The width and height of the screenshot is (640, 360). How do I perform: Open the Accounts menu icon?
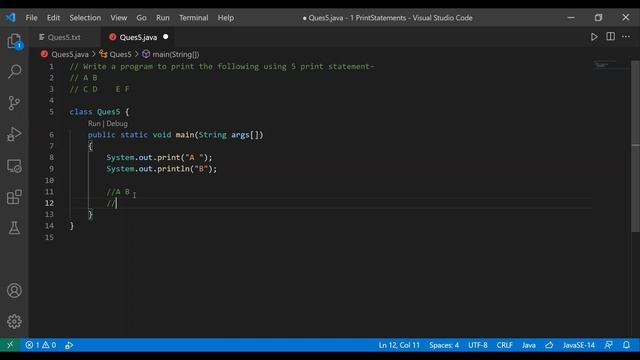click(14, 291)
